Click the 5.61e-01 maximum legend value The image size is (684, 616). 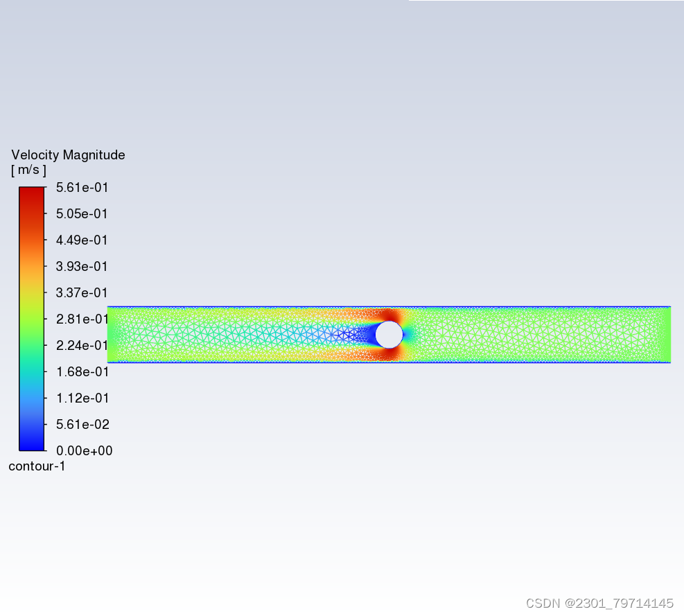tap(81, 187)
